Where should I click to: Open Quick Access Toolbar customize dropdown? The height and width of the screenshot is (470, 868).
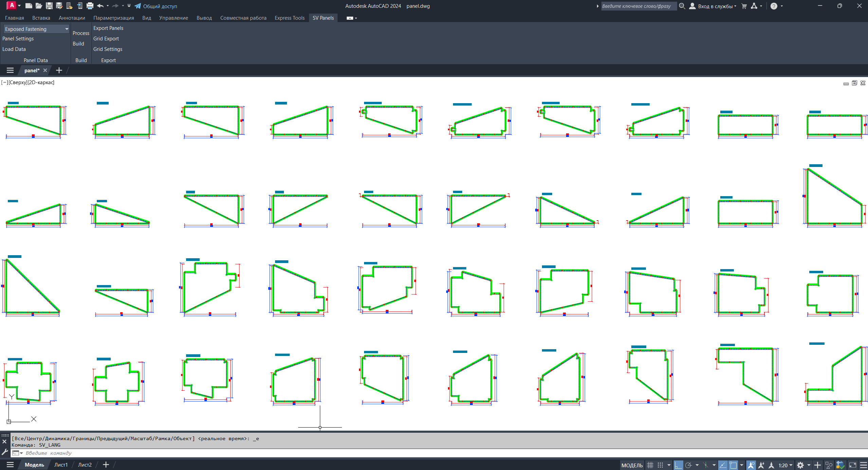(x=129, y=6)
